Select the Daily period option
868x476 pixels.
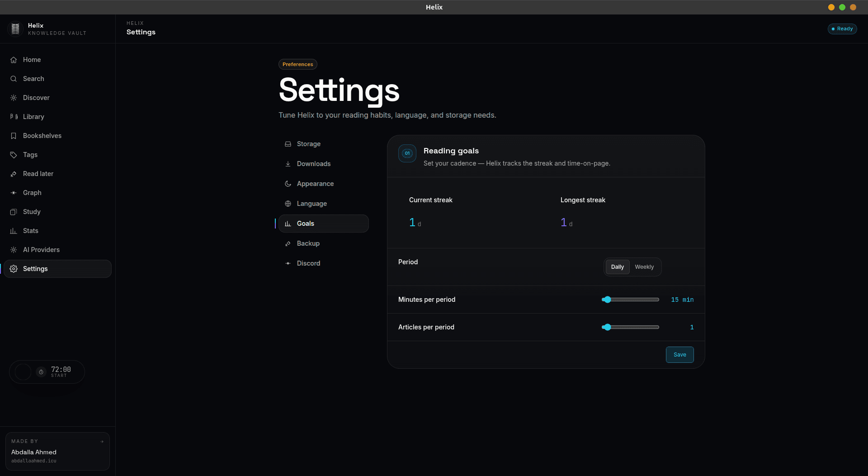[x=618, y=267]
